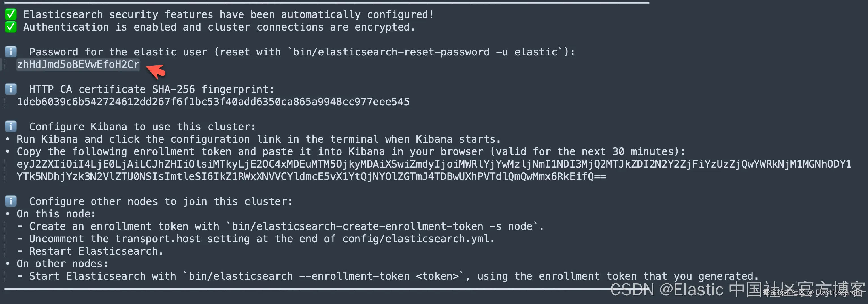The image size is (868, 304).
Task: Click the bullet before On this node
Action: [8, 214]
